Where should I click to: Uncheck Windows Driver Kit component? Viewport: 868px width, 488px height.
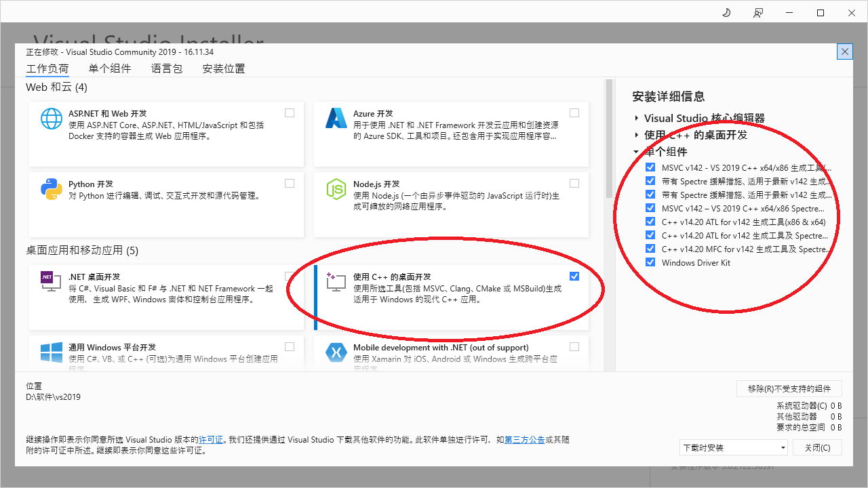tap(650, 262)
